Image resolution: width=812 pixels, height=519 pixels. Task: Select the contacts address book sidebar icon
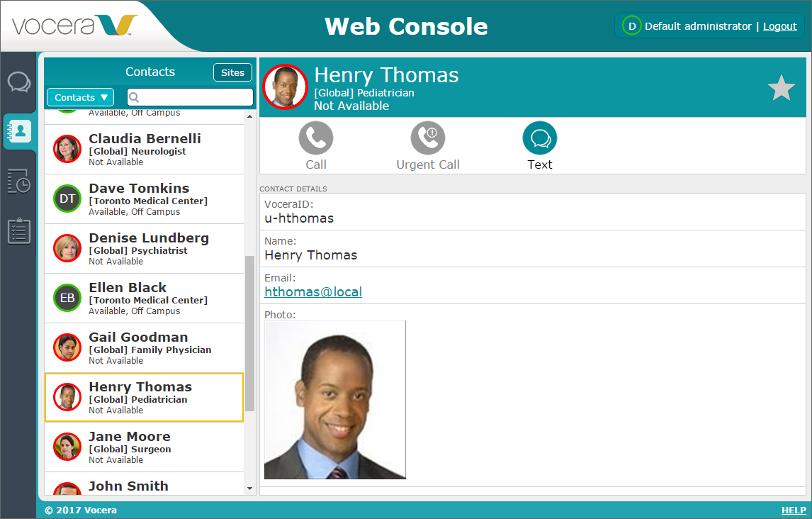[19, 130]
